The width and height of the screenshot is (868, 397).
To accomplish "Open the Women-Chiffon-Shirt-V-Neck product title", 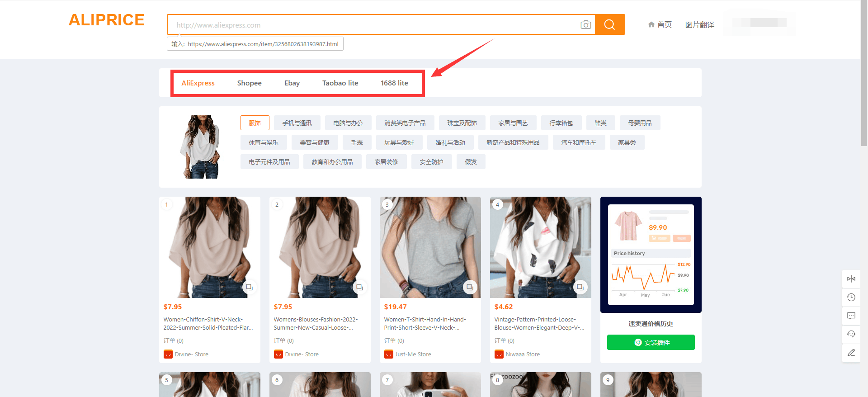I will pos(208,324).
